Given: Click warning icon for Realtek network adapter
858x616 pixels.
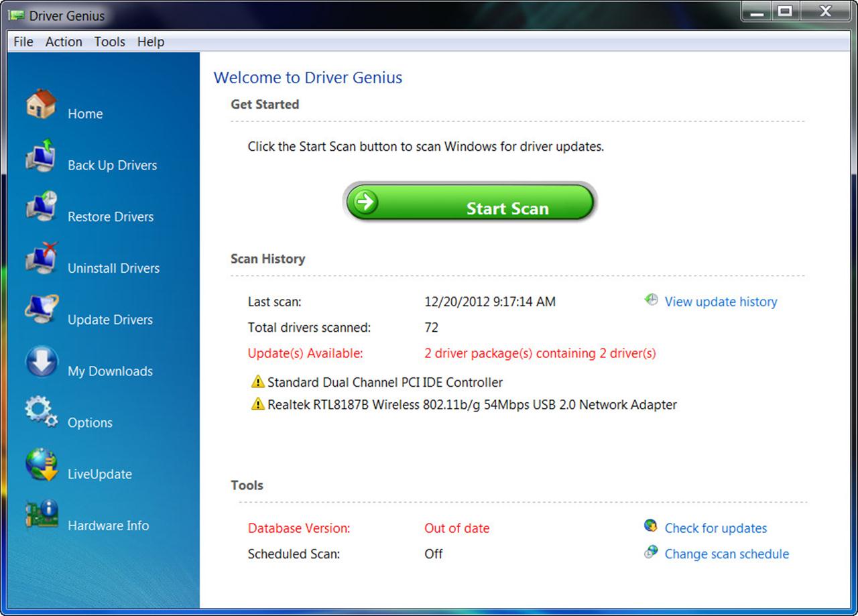Looking at the screenshot, I should coord(257,404).
